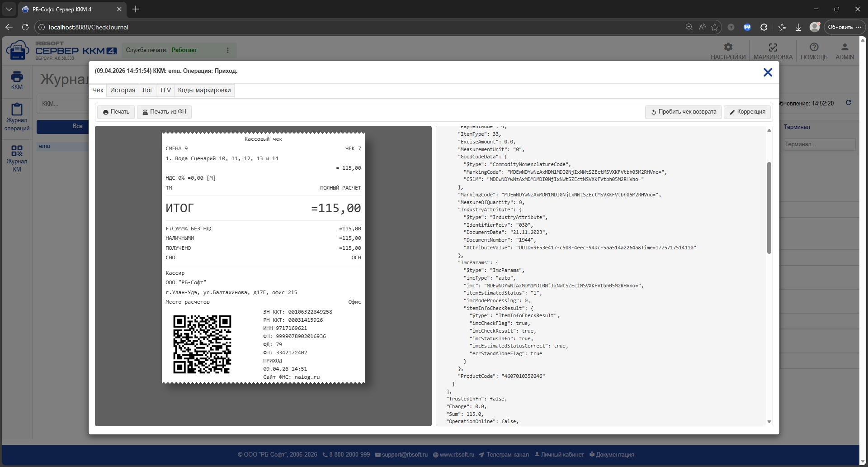Viewport: 868px width, 467px height.
Task: Click Печать из ФН button
Action: pyautogui.click(x=164, y=112)
